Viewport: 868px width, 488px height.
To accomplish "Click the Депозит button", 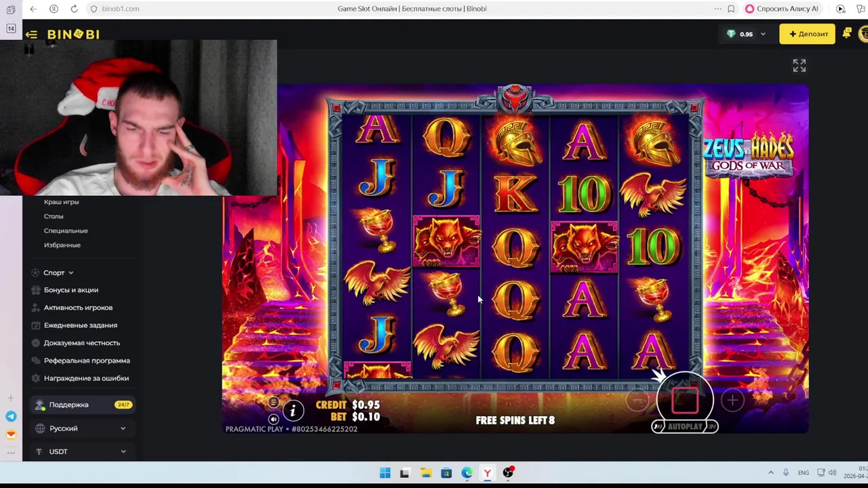I will tap(807, 34).
